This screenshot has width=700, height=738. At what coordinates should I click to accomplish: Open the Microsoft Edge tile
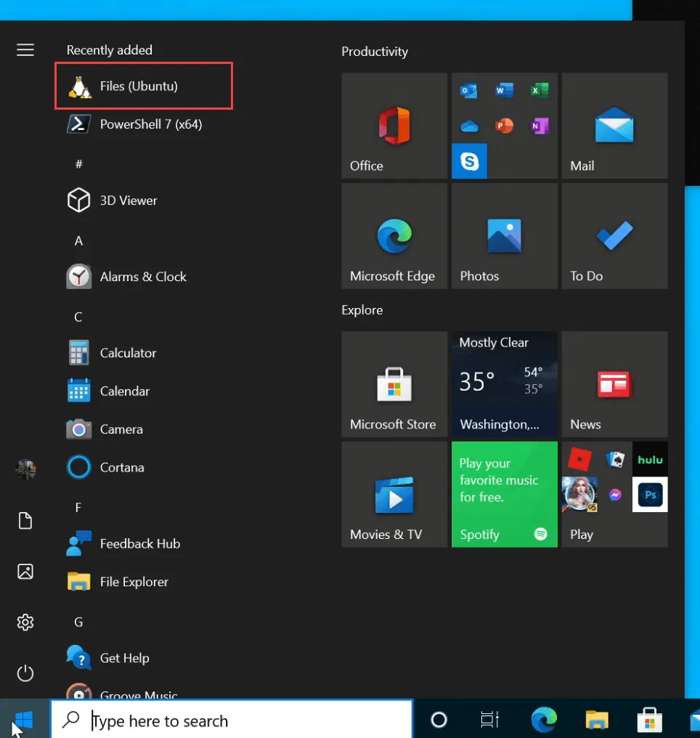coord(394,236)
